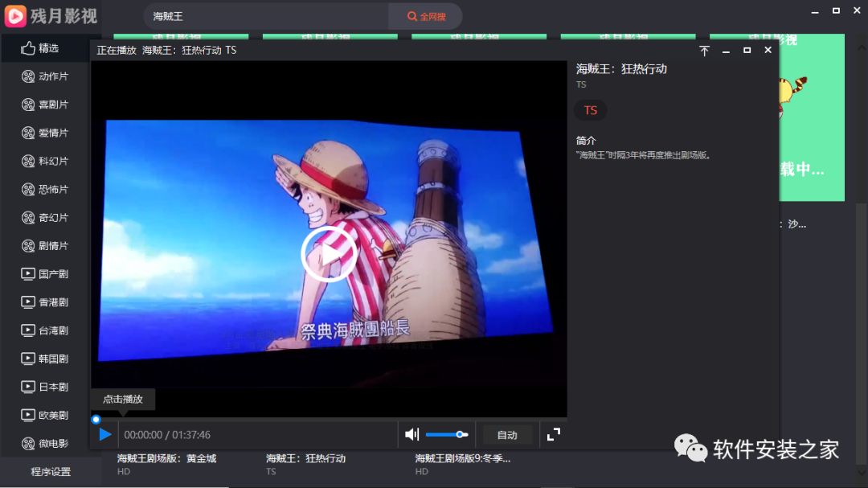Viewport: 868px width, 488px height.
Task: Minimize the player popup window
Action: 726,51
